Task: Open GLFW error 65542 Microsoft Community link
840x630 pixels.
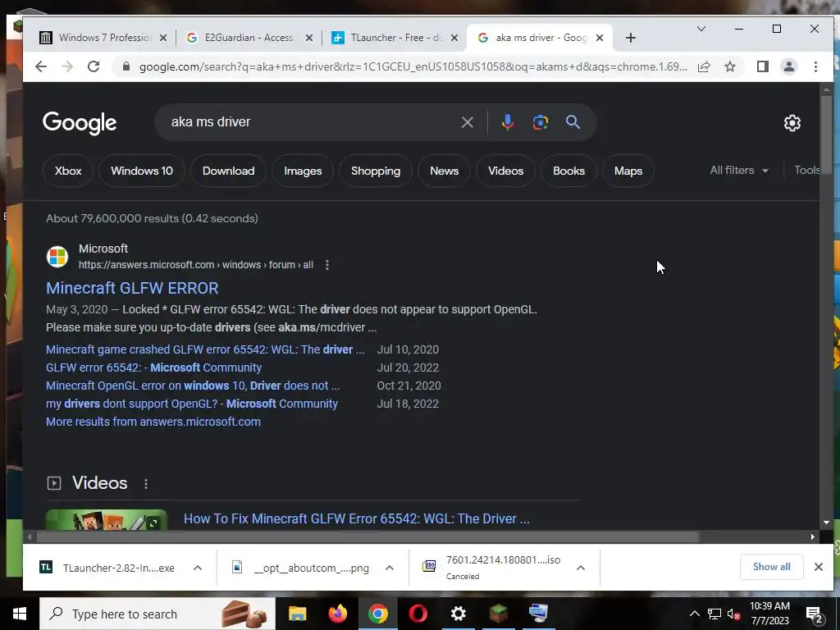Action: 153,367
